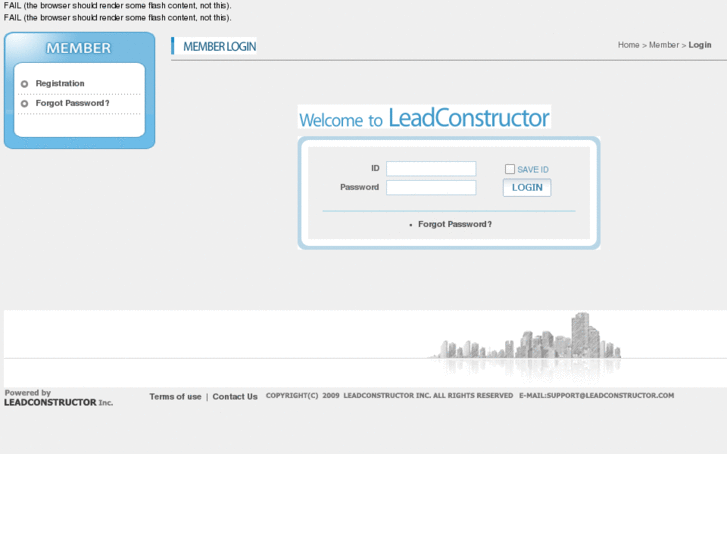Enable the SAVE ID checkbox

tap(510, 169)
